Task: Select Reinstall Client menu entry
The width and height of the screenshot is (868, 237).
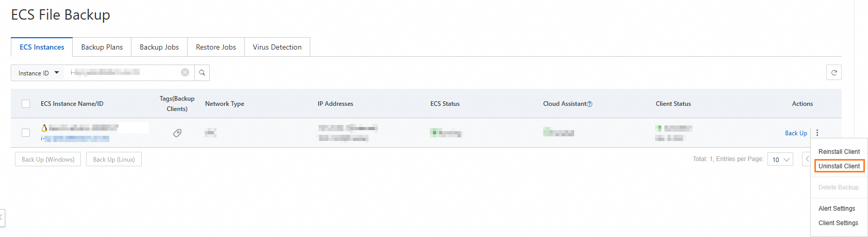Action: tap(839, 152)
